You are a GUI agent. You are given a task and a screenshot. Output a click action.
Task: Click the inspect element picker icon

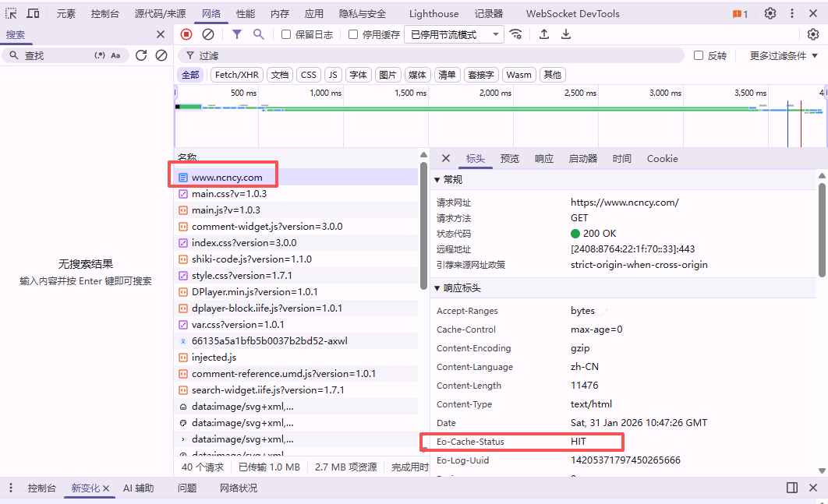(11, 14)
